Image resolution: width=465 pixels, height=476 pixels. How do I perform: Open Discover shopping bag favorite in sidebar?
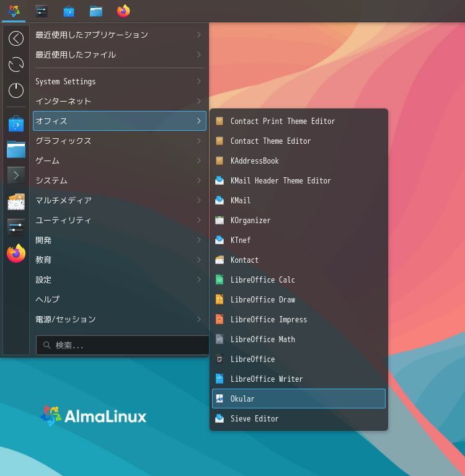click(x=16, y=123)
